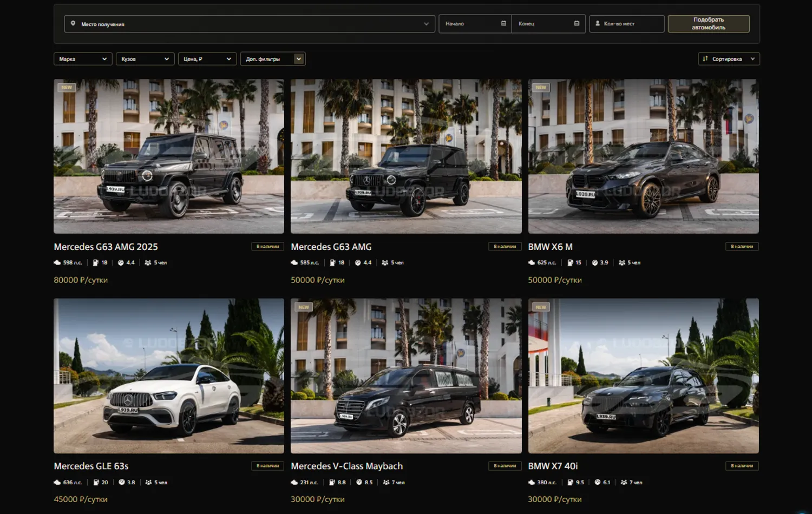Click the calendar icon in the Начало field
This screenshot has width=812, height=514.
503,24
